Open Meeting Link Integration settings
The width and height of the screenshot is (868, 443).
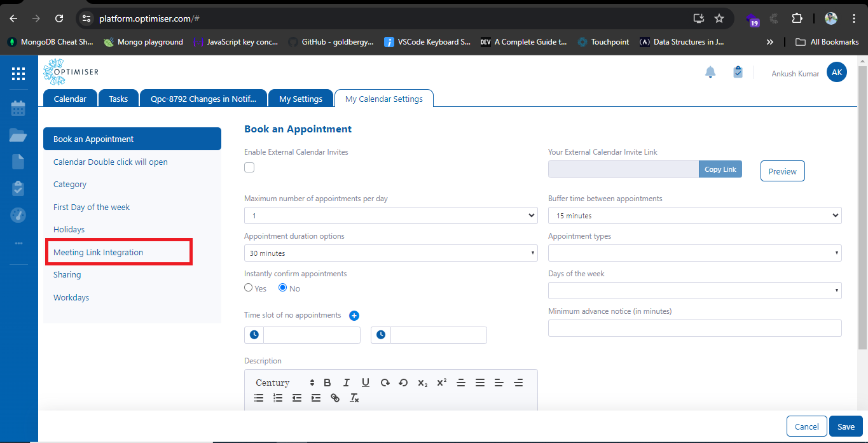coord(99,253)
